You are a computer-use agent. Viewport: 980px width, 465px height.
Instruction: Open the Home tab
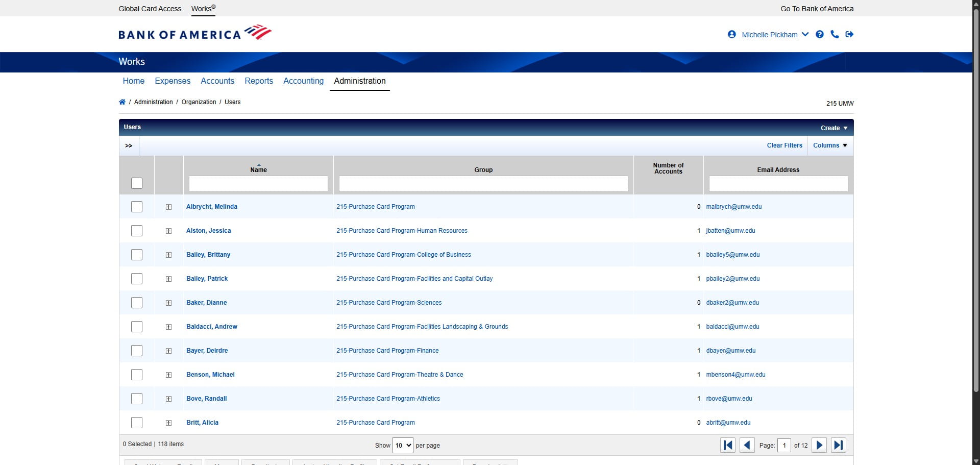(134, 81)
